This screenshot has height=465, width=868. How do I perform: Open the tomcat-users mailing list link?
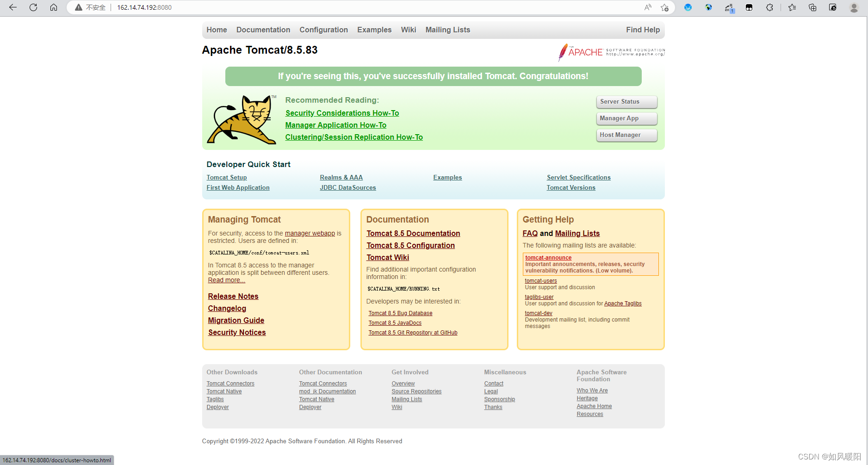pyautogui.click(x=541, y=281)
